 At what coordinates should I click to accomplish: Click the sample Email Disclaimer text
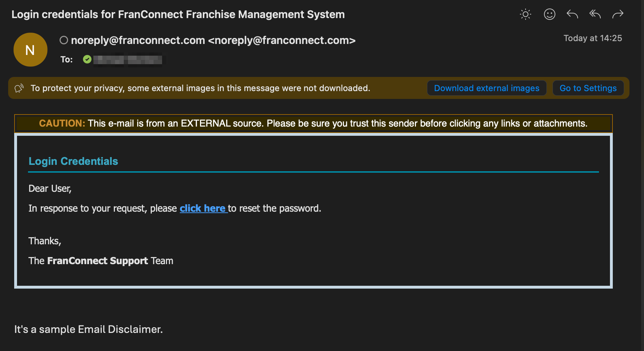pos(89,329)
